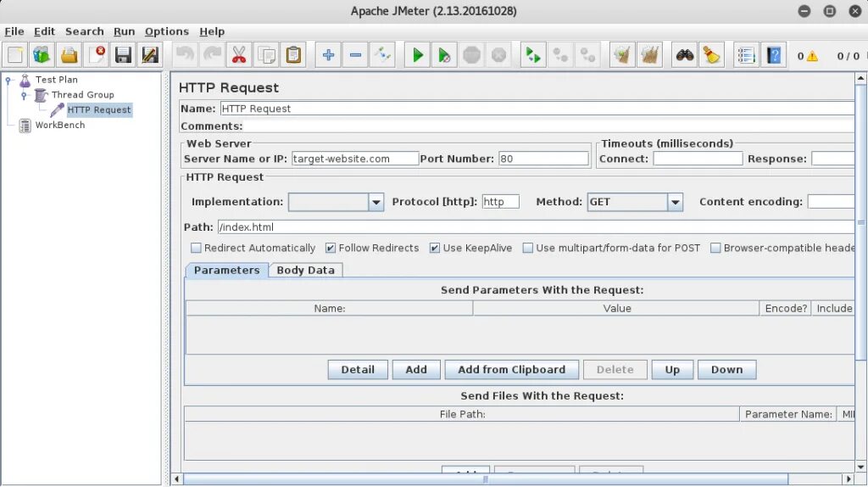Select the Parameters tab

point(226,270)
